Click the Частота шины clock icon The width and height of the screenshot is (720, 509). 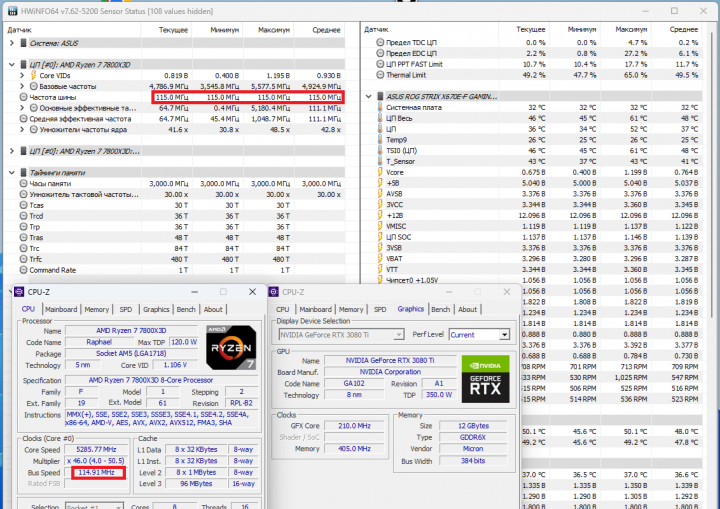point(23,97)
